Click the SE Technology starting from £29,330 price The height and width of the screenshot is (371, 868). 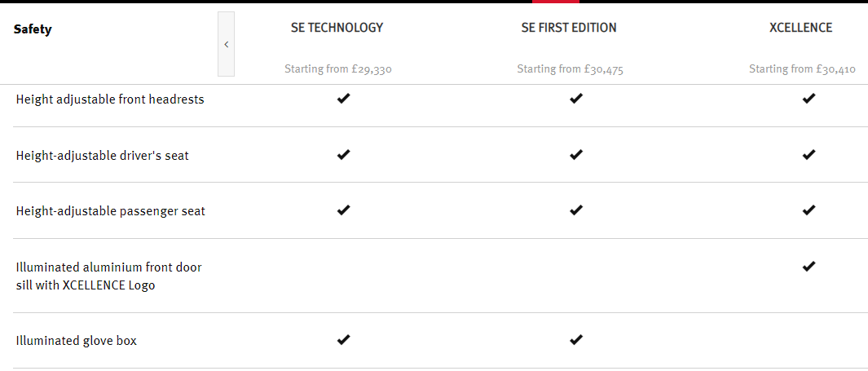337,69
